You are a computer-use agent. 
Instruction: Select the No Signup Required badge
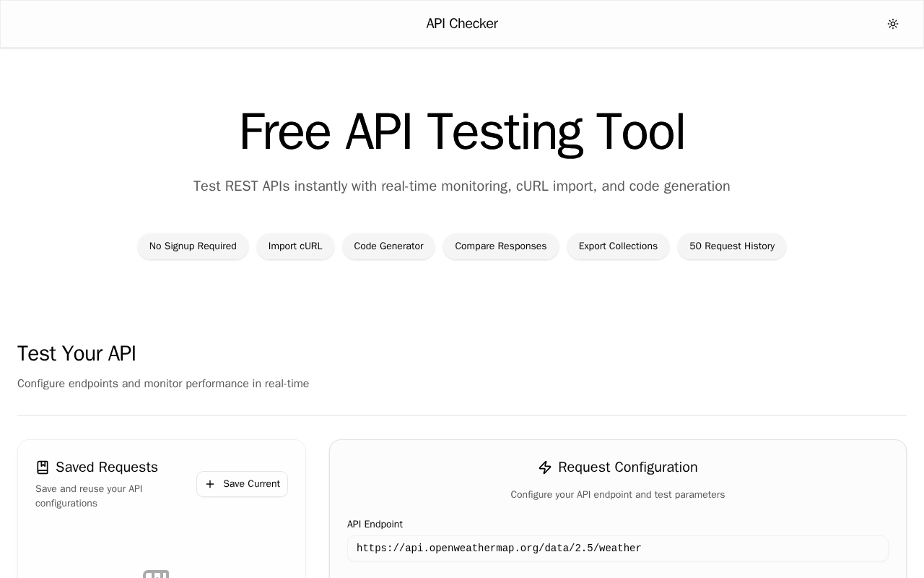tap(193, 246)
